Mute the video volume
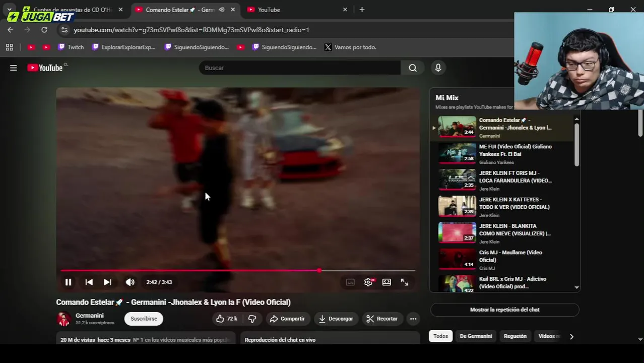This screenshot has height=363, width=644. click(x=130, y=282)
